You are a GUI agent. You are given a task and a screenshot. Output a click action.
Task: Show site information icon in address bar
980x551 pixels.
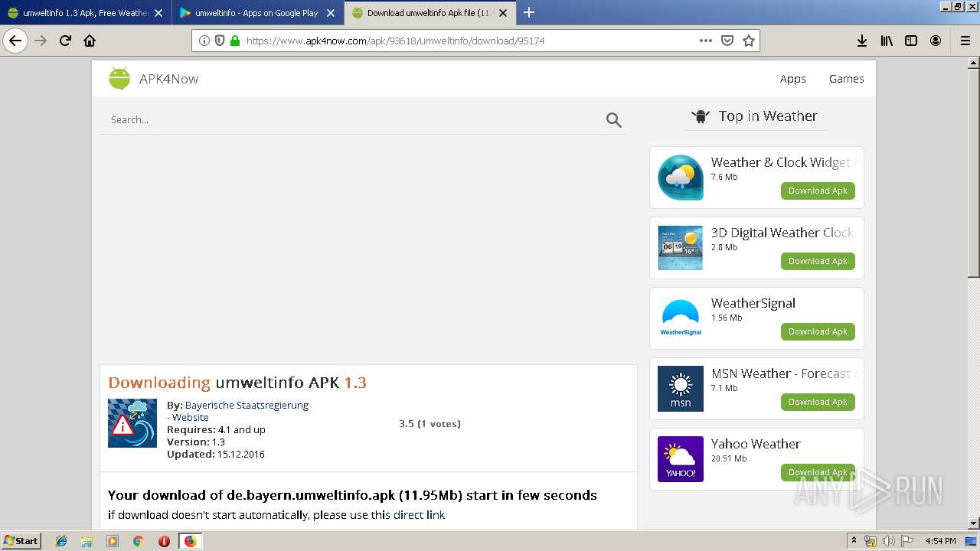pos(204,41)
